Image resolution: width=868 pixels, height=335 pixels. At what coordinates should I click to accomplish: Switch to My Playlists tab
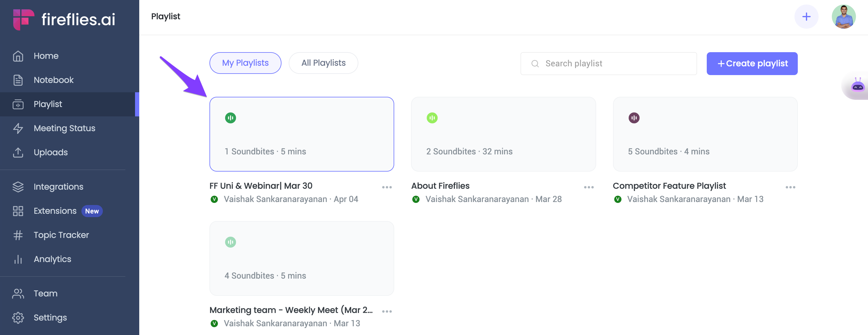coord(245,63)
